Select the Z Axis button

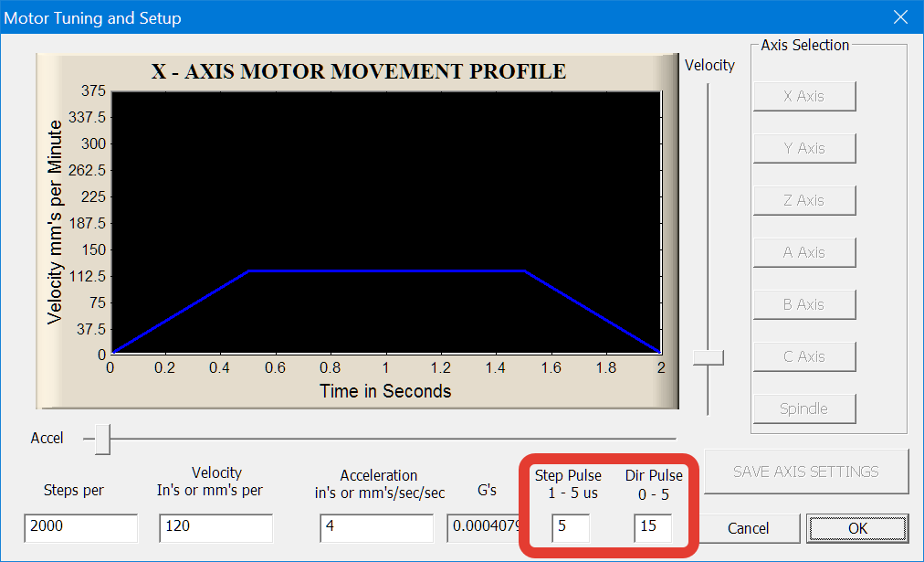point(804,200)
